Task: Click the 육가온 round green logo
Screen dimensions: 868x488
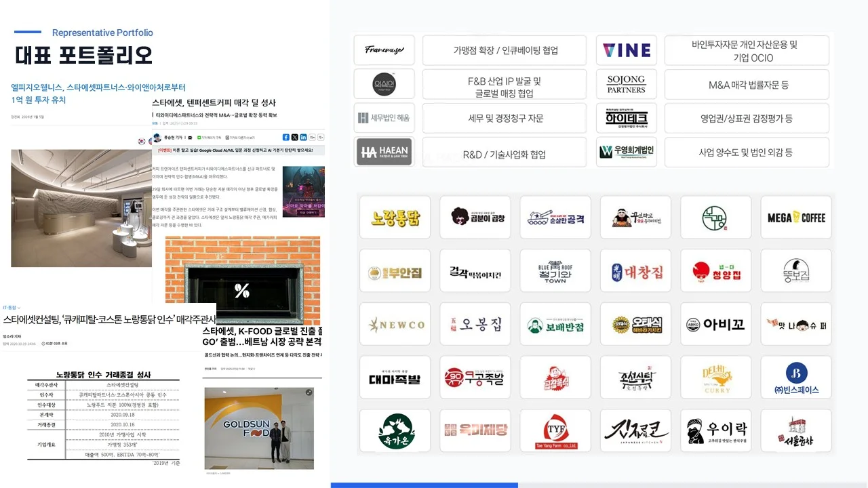Action: coord(395,430)
